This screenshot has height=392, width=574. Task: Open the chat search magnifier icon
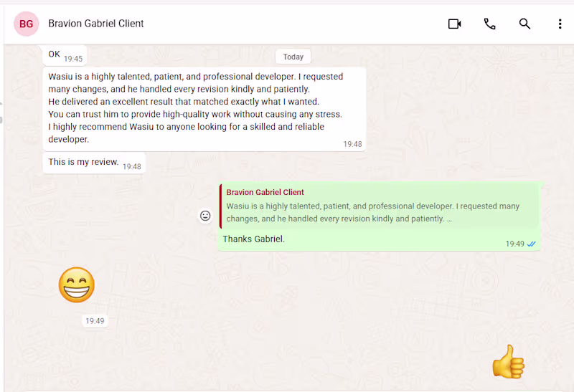[524, 24]
